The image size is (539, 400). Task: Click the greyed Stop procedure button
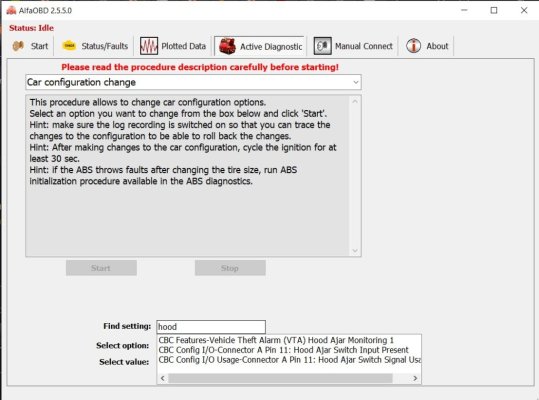click(230, 268)
